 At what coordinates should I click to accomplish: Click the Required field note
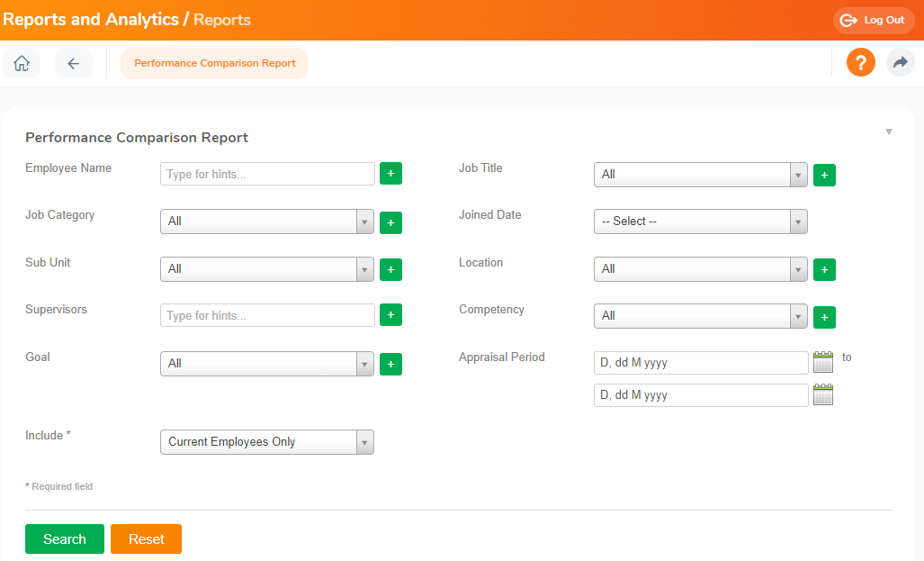tap(58, 486)
